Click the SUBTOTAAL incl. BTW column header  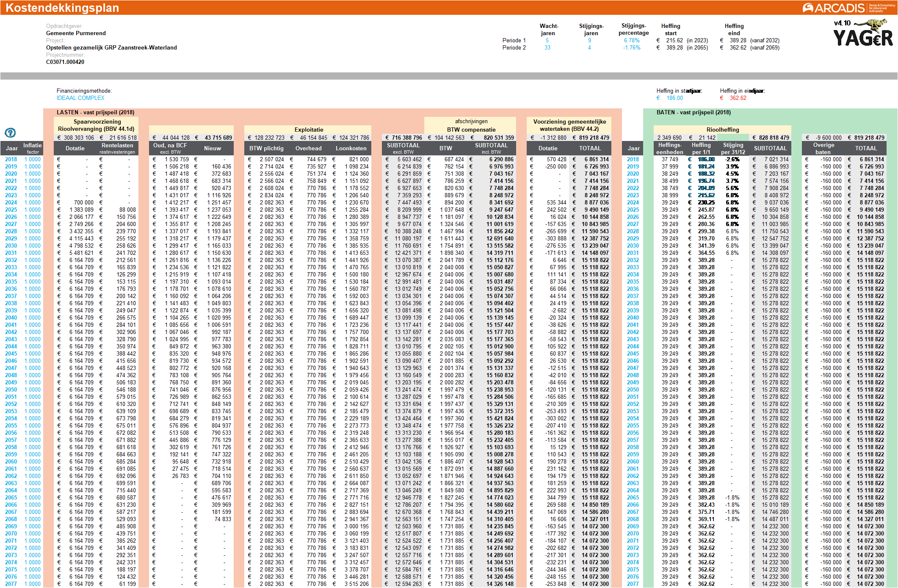(491, 148)
